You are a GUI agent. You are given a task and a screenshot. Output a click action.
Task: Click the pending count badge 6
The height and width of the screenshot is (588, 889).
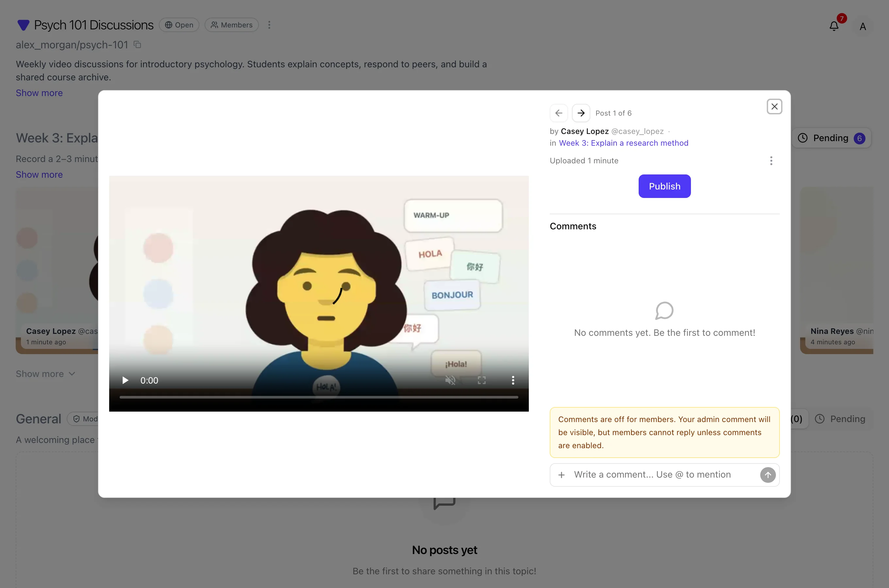[x=859, y=139]
